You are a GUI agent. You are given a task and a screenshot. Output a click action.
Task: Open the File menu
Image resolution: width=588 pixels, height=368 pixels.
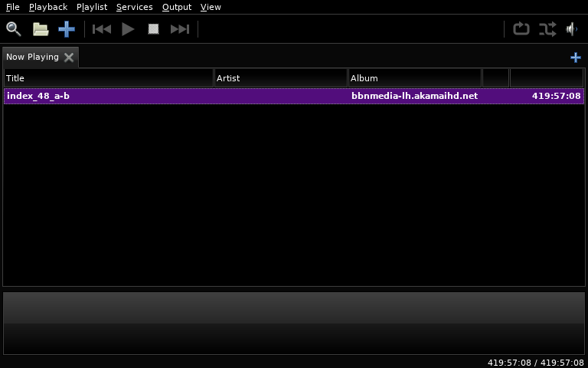13,7
